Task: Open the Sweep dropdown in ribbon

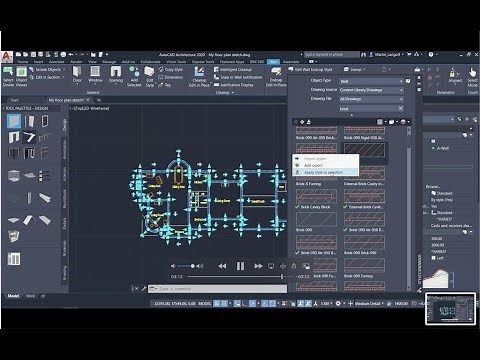Action: (x=355, y=69)
